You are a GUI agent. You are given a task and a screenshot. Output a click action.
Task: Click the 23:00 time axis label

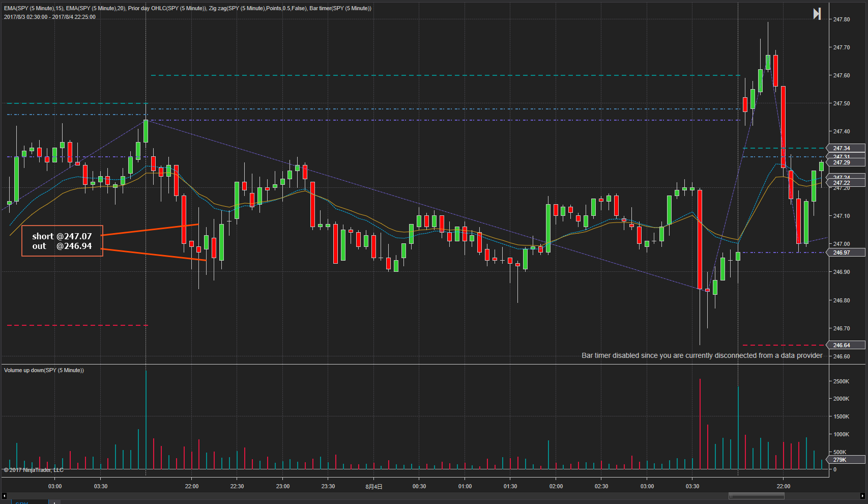[283, 486]
